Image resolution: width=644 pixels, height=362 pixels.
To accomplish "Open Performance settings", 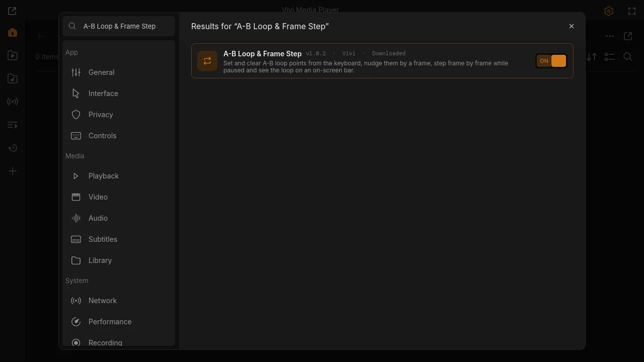I will pyautogui.click(x=119, y=322).
